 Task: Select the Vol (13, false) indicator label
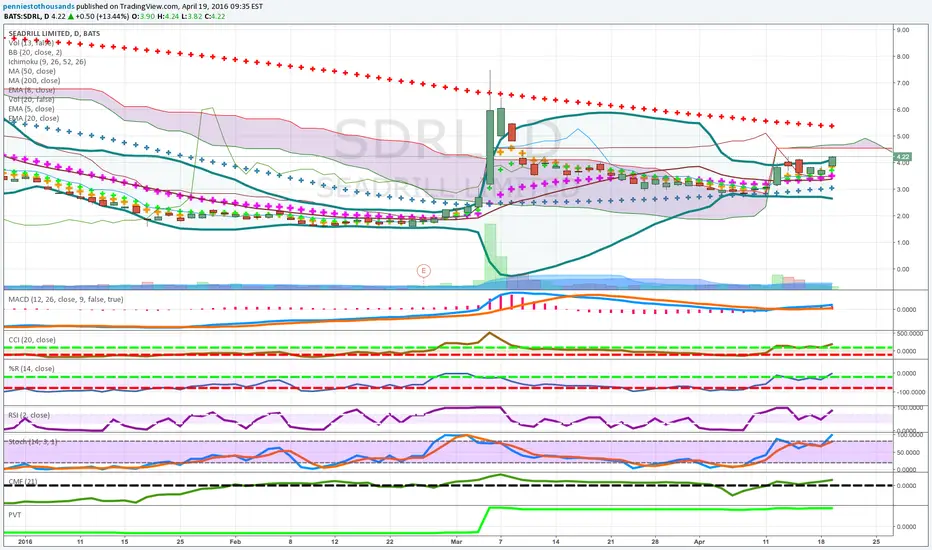tap(31, 43)
